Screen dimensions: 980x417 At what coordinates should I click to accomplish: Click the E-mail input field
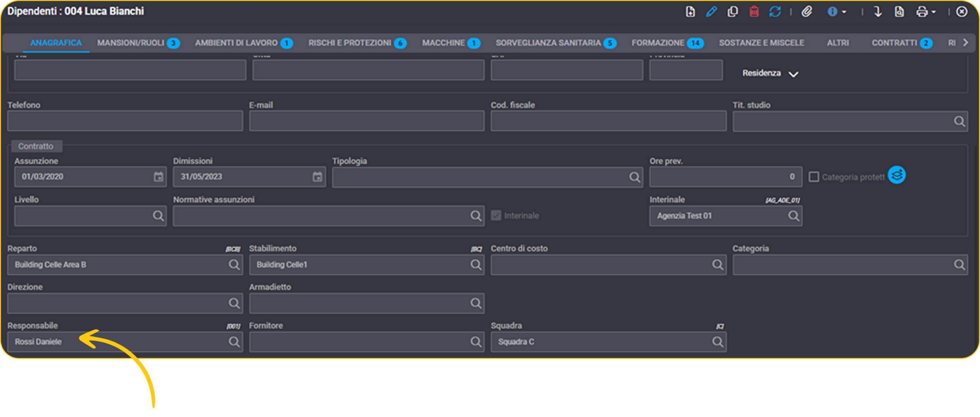[367, 121]
